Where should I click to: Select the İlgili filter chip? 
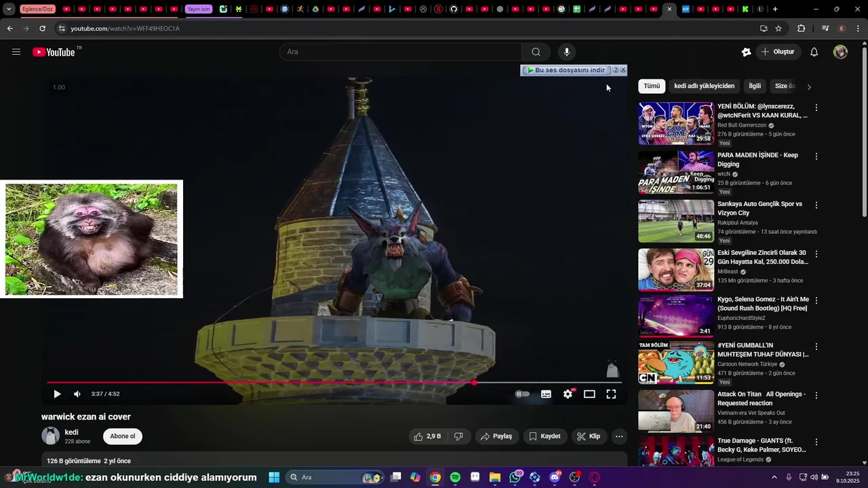tap(755, 86)
